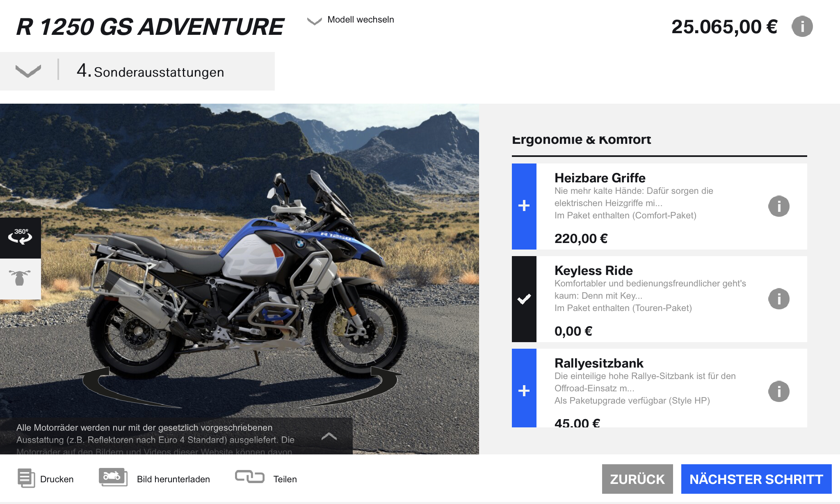840x504 pixels.
Task: Deselect Keyless Ride checkmark toggle
Action: coord(524,299)
